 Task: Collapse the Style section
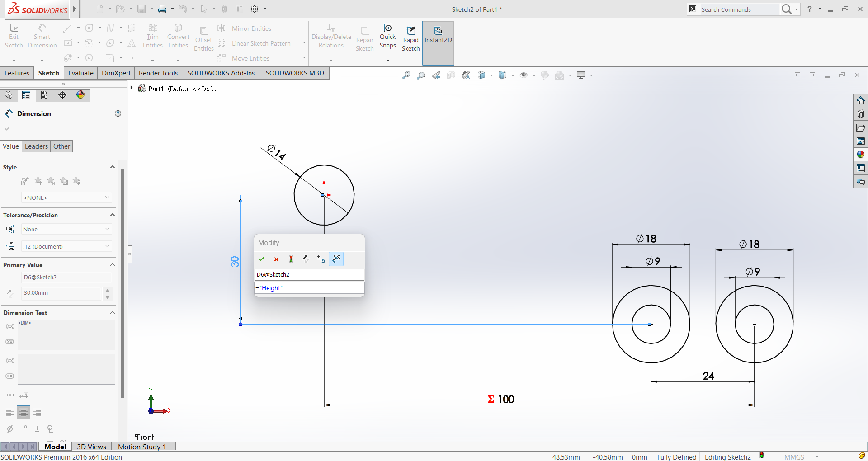click(x=113, y=167)
